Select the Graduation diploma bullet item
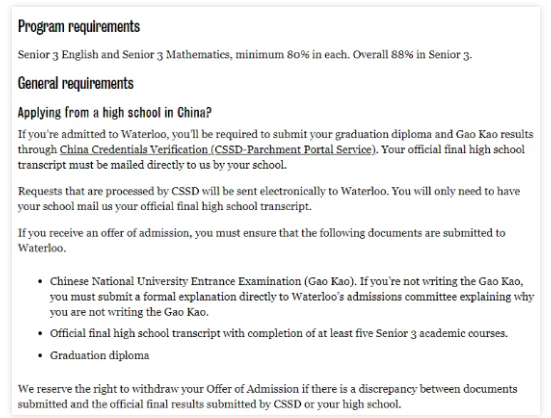Image resolution: width=551 pixels, height=418 pixels. coord(99,355)
